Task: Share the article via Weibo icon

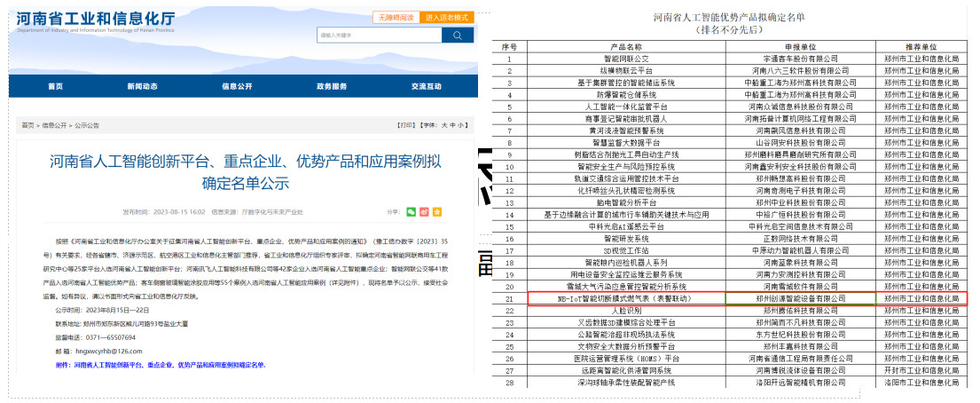Action: coord(424,211)
